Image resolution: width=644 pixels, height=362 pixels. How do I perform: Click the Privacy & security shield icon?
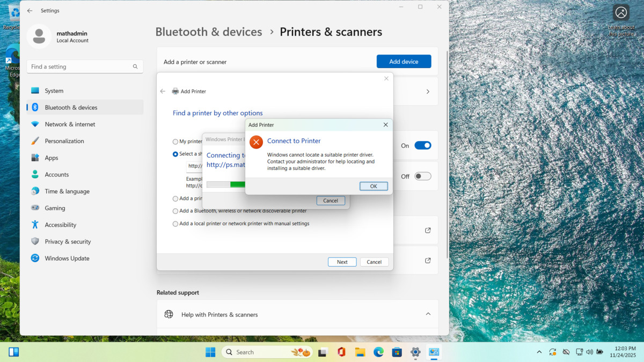tap(35, 241)
